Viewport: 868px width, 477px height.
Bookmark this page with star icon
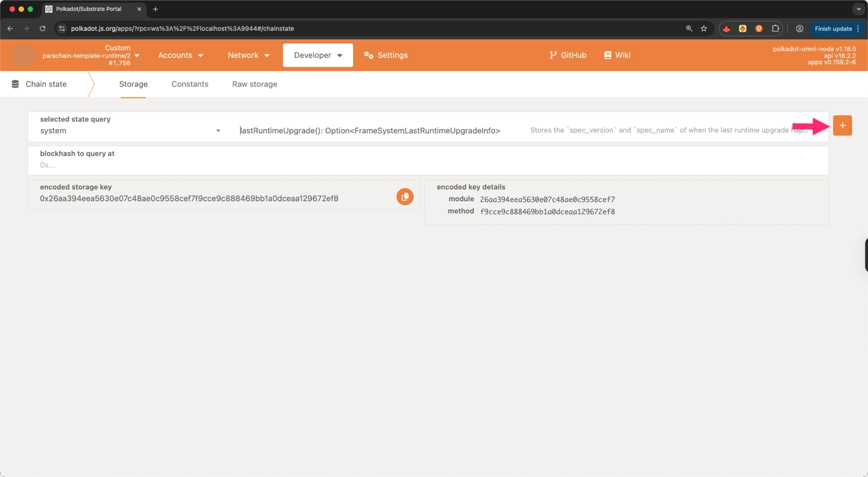[704, 28]
